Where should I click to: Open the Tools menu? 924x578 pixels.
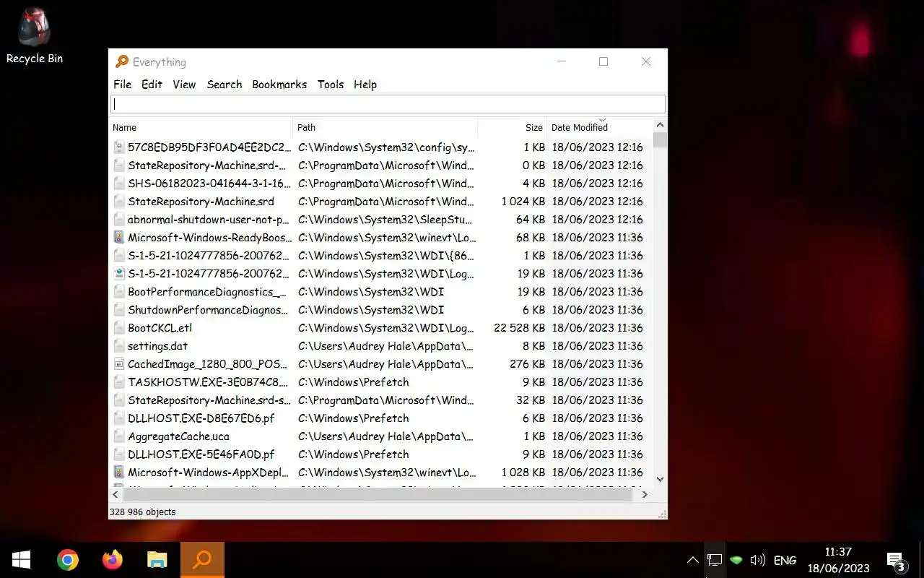(x=331, y=85)
